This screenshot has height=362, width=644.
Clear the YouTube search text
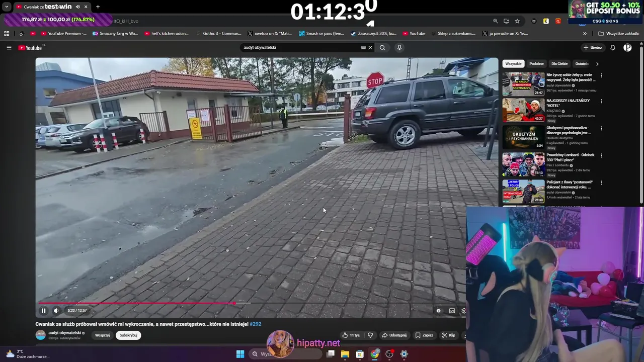coord(370,48)
